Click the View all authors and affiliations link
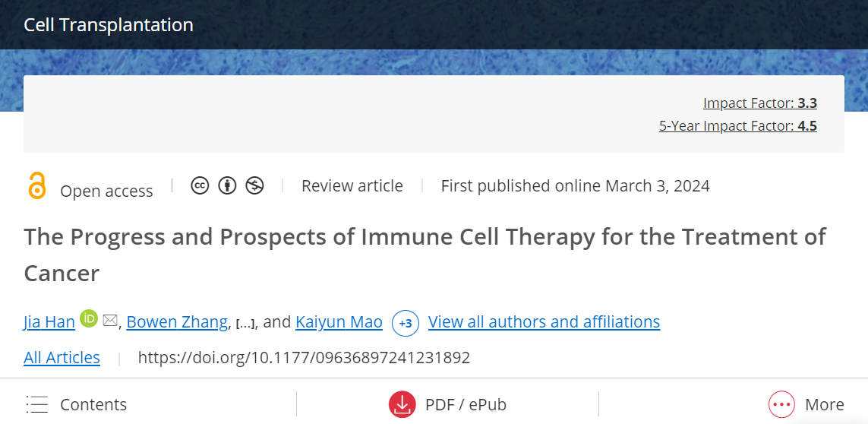 point(544,321)
